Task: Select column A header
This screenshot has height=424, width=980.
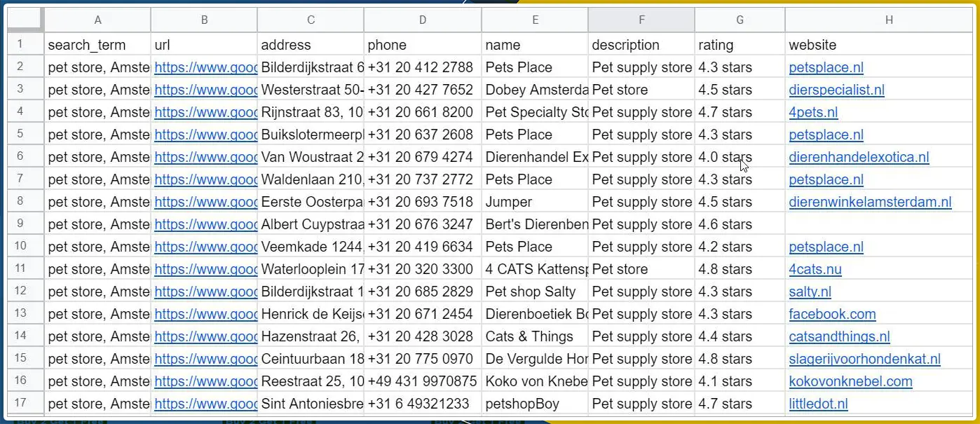Action: (97, 20)
